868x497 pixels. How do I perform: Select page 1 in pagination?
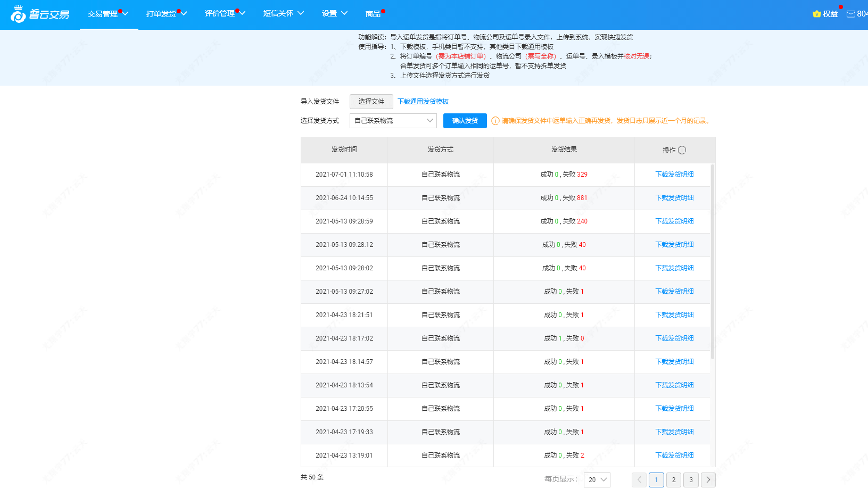[x=656, y=480]
